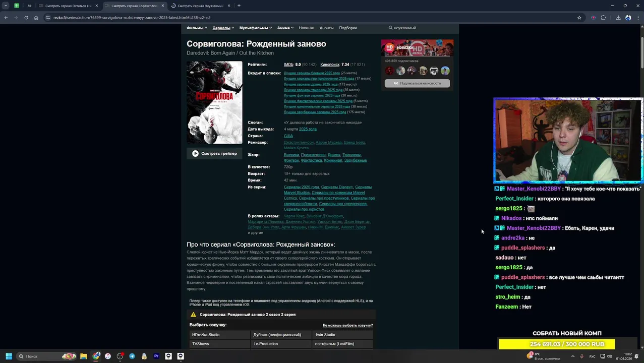Screen dimensions: 644x363
Task: Select the HDrezka Studio voiceover
Action: tap(219, 335)
